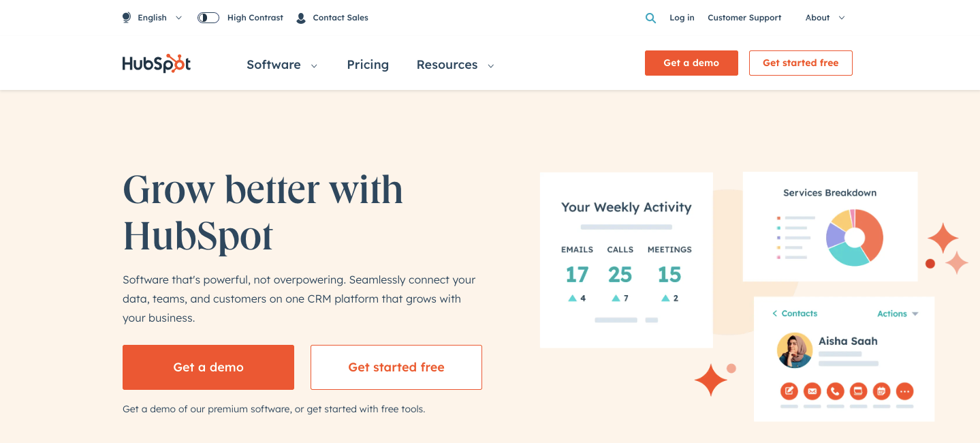Open the Actions dropdown on contact card

[x=898, y=314]
